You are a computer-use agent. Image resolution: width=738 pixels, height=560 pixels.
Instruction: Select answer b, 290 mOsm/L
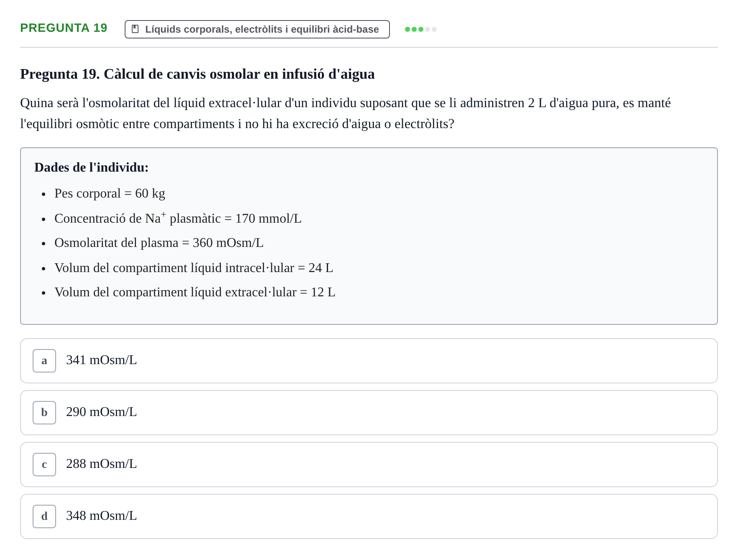tap(369, 413)
